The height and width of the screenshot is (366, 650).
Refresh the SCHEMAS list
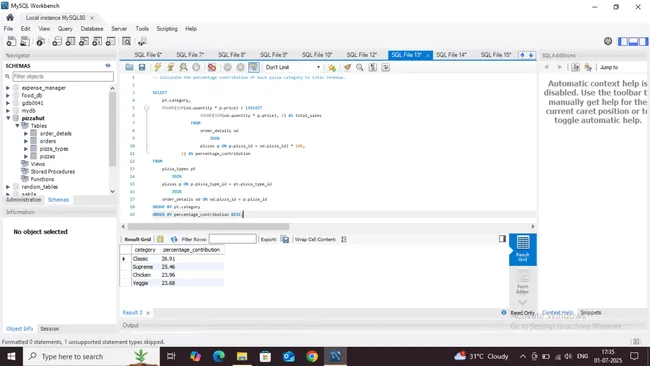coord(108,65)
